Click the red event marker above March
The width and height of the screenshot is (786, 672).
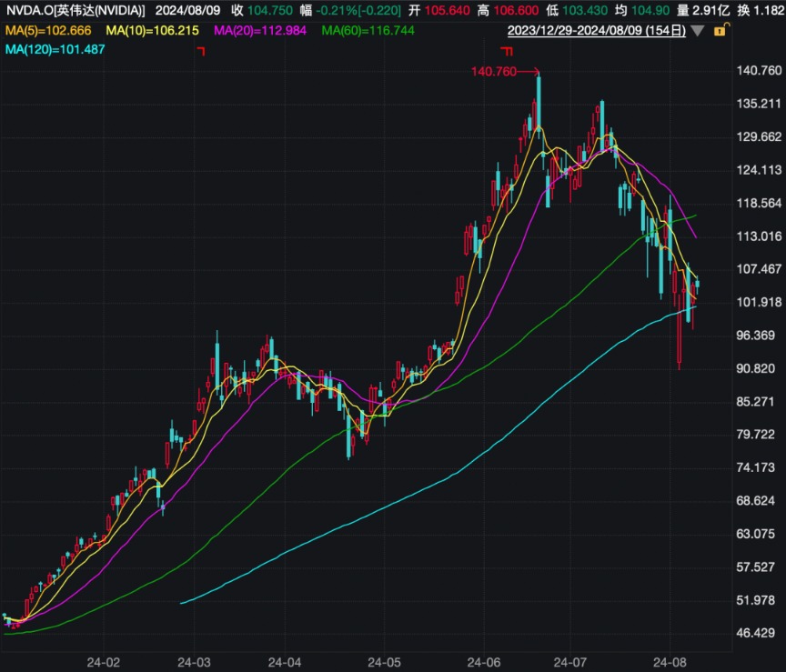point(201,52)
